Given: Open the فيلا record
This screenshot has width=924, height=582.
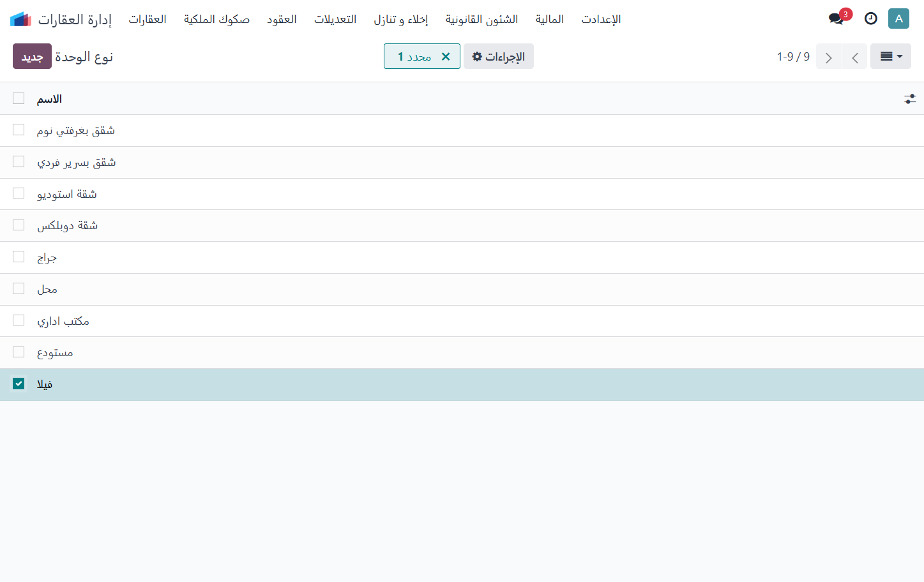Looking at the screenshot, I should point(45,385).
